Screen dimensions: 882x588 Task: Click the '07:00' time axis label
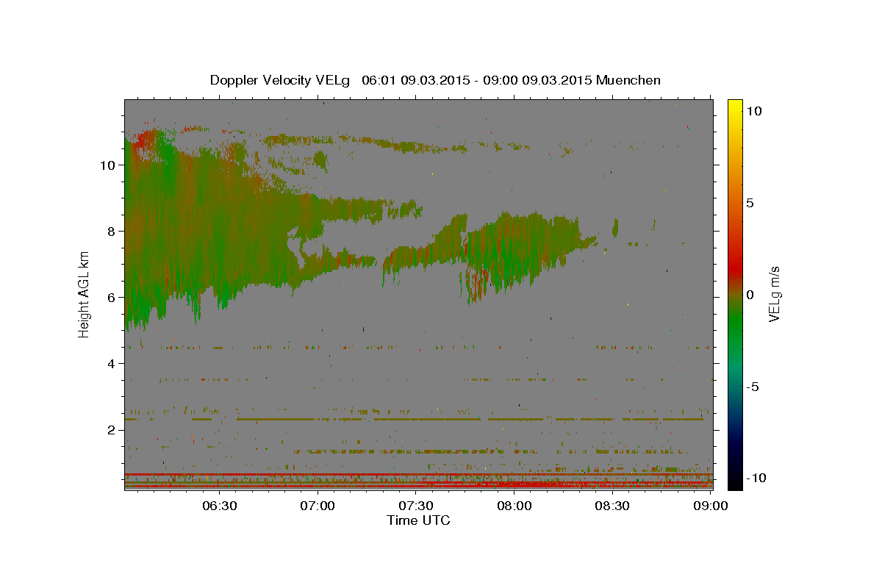pyautogui.click(x=318, y=506)
